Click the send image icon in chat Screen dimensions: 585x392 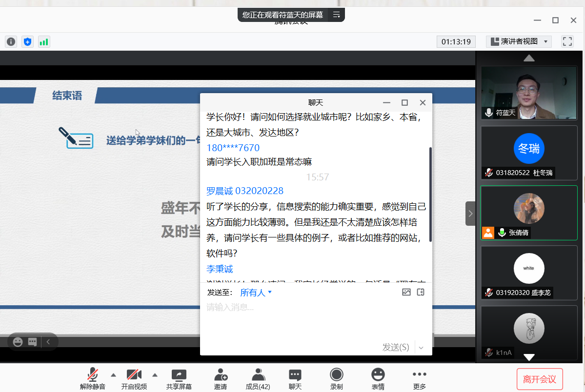click(406, 293)
